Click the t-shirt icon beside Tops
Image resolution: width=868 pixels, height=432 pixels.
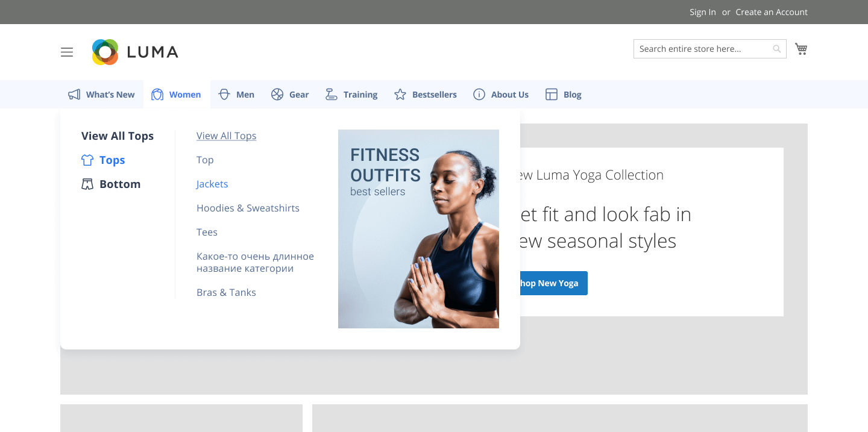87,160
